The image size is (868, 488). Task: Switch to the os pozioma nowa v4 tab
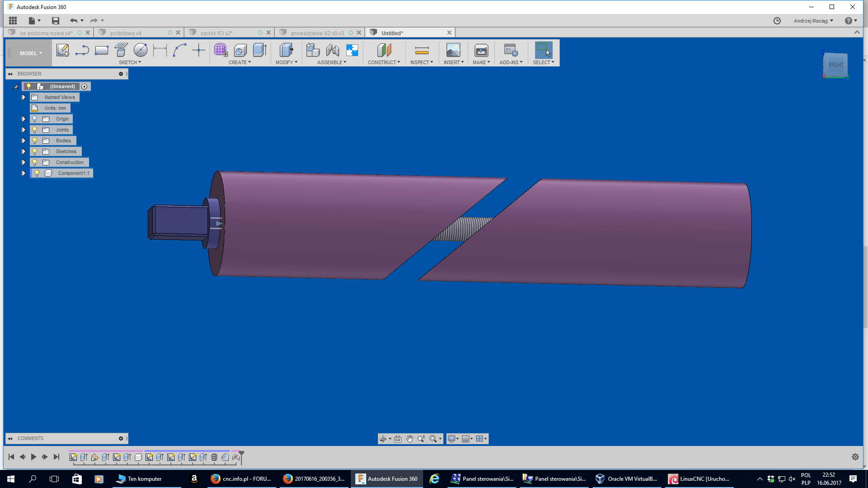tap(46, 33)
